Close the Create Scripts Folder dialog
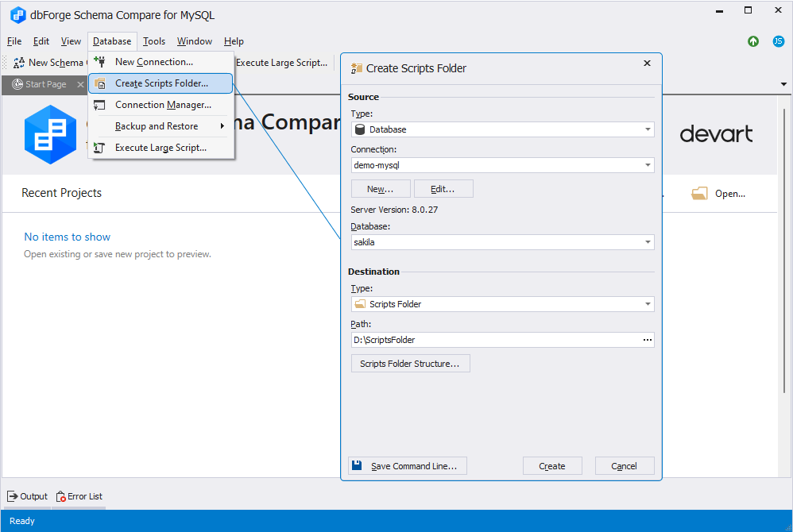Viewport: 793px width, 532px height. (x=647, y=64)
